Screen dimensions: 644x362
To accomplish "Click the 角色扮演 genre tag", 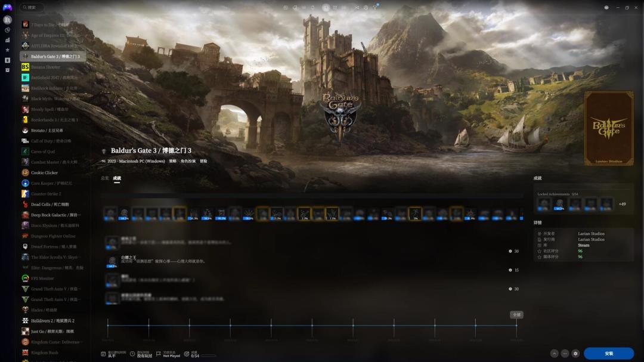I will pyautogui.click(x=188, y=161).
